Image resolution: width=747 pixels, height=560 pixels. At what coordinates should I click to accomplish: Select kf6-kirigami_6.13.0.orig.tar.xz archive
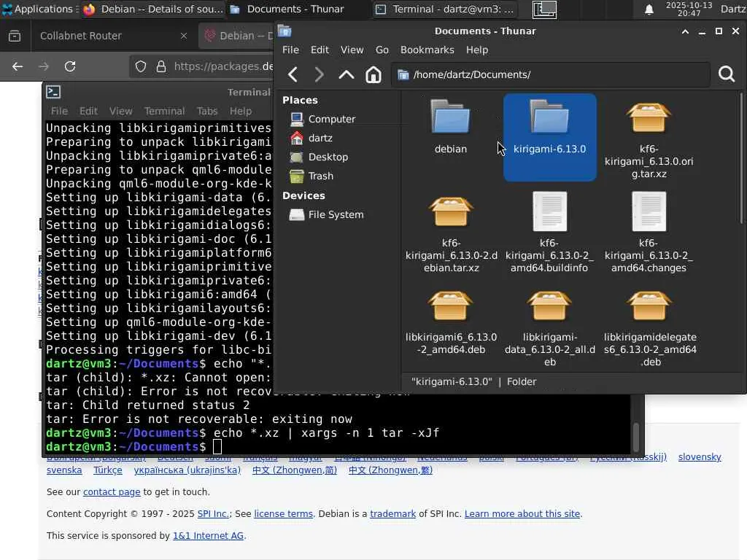649,141
